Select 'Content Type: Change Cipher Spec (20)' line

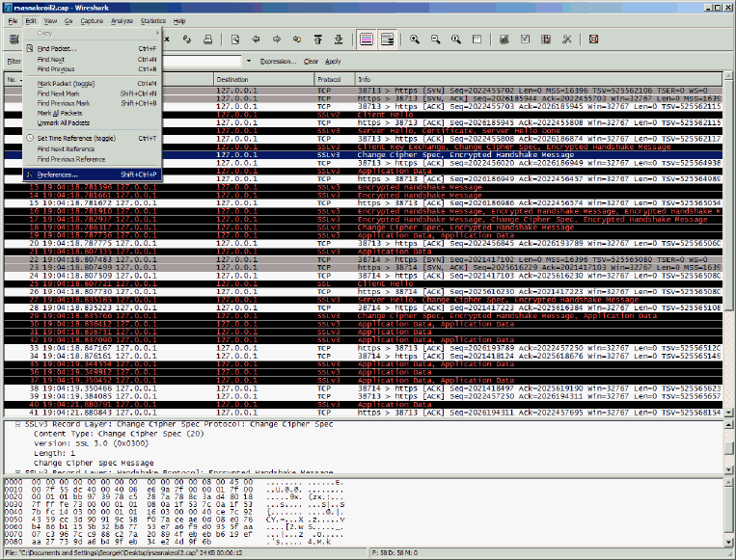point(119,434)
